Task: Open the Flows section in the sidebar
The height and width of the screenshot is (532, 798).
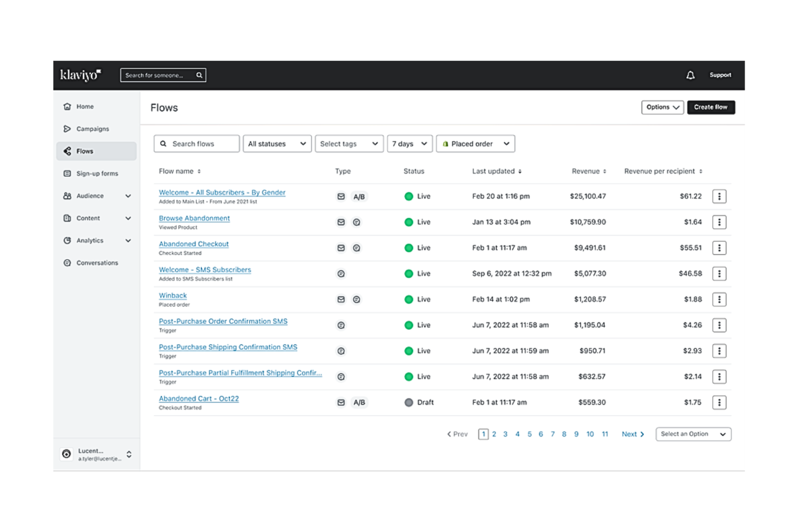Action: click(85, 151)
